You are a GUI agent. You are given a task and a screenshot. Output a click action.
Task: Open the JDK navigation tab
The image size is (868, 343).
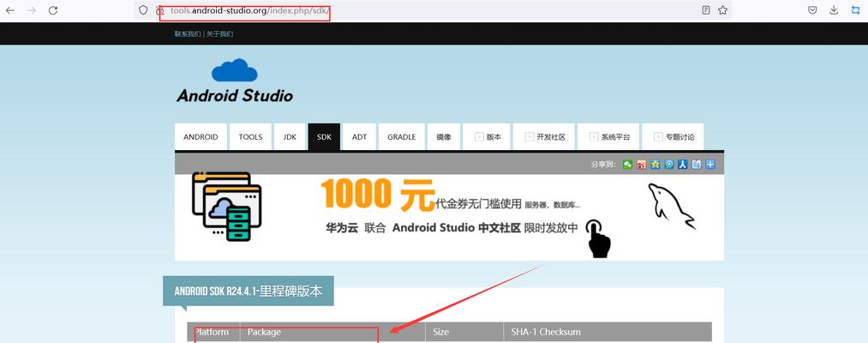click(290, 137)
